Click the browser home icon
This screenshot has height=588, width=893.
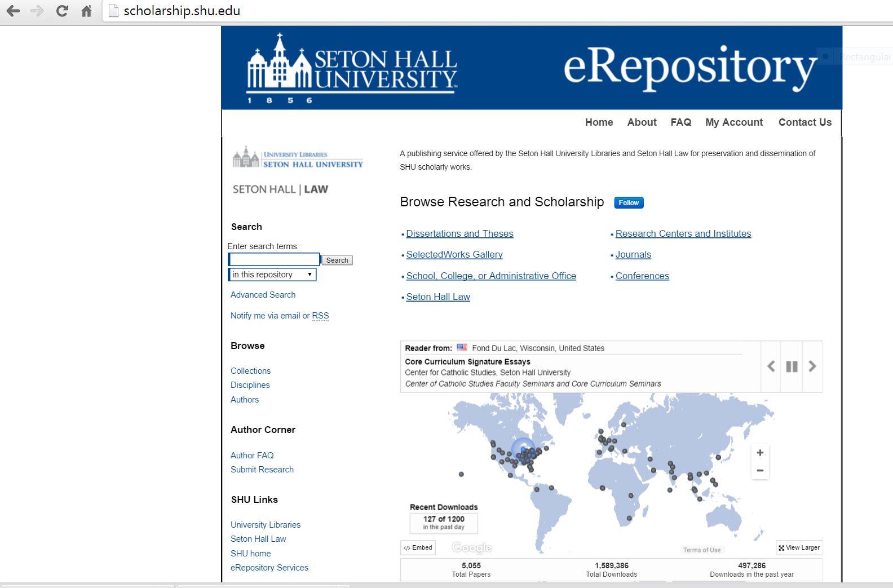tap(86, 11)
